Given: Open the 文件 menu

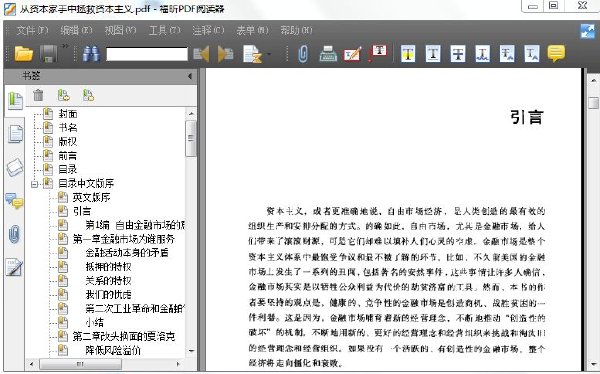Looking at the screenshot, I should [32, 30].
